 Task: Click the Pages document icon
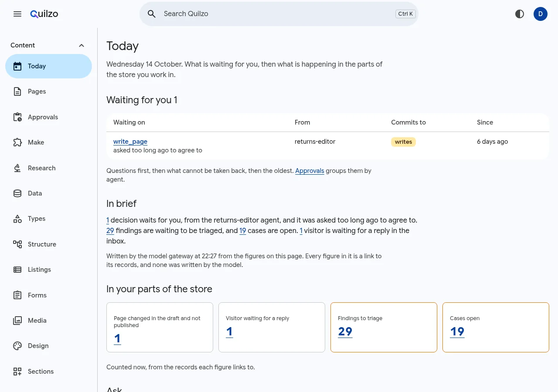coord(17,91)
